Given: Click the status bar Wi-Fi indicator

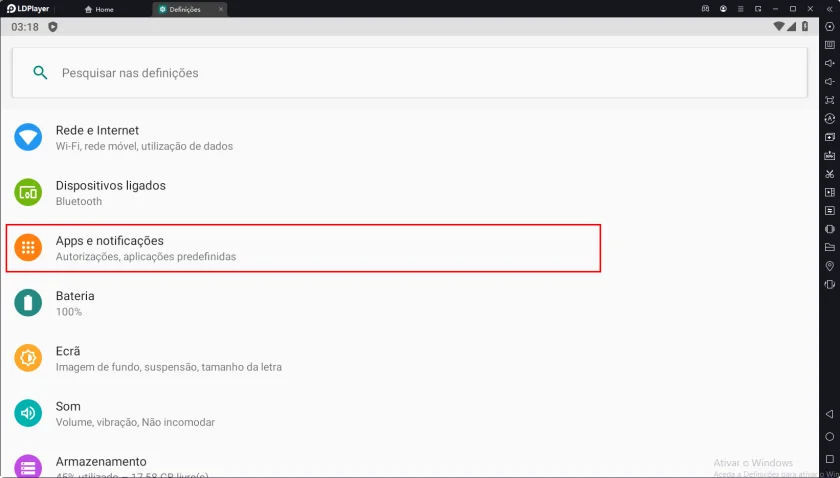Looking at the screenshot, I should [779, 26].
